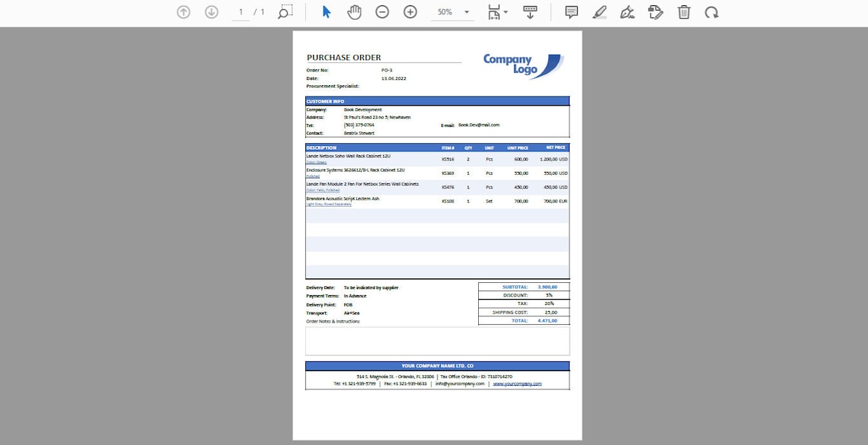
Task: Expand the page fit options arrow
Action: point(506,12)
